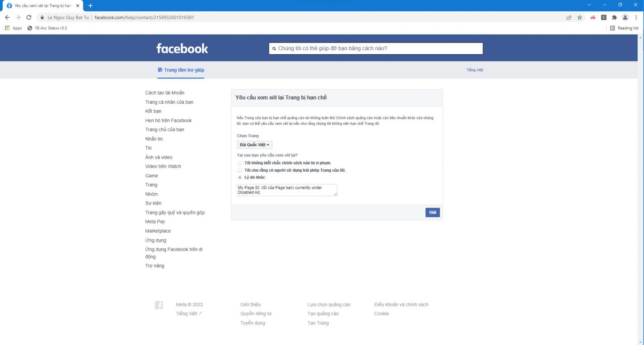This screenshot has height=345, width=644.
Task: Click the red extension icon in toolbar
Action: (593, 17)
